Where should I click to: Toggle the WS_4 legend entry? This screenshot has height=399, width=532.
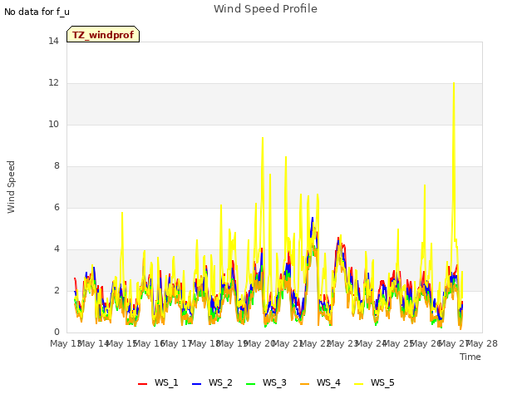(320, 382)
